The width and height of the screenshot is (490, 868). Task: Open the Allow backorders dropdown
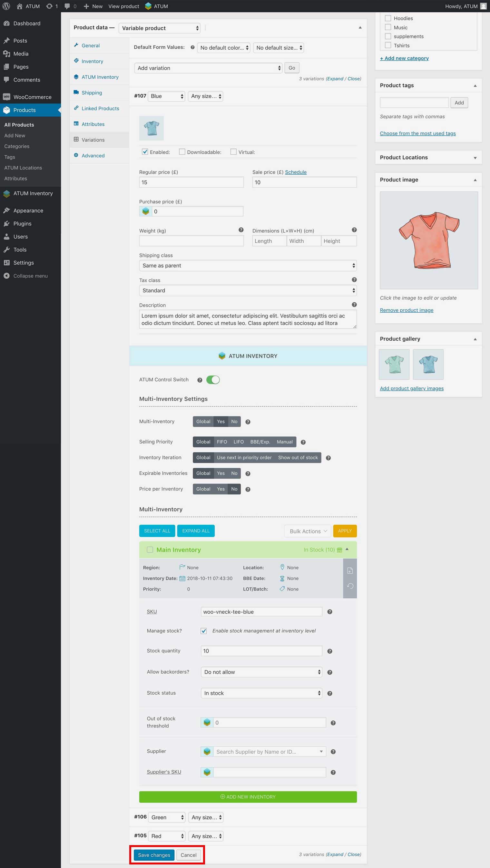(x=261, y=672)
